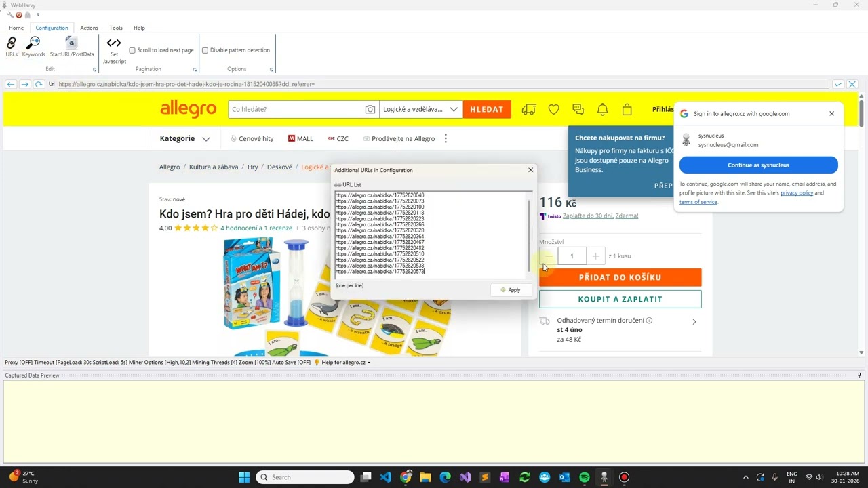
Task: Open the Logické a vzdělávací category dropdown
Action: tap(420, 109)
